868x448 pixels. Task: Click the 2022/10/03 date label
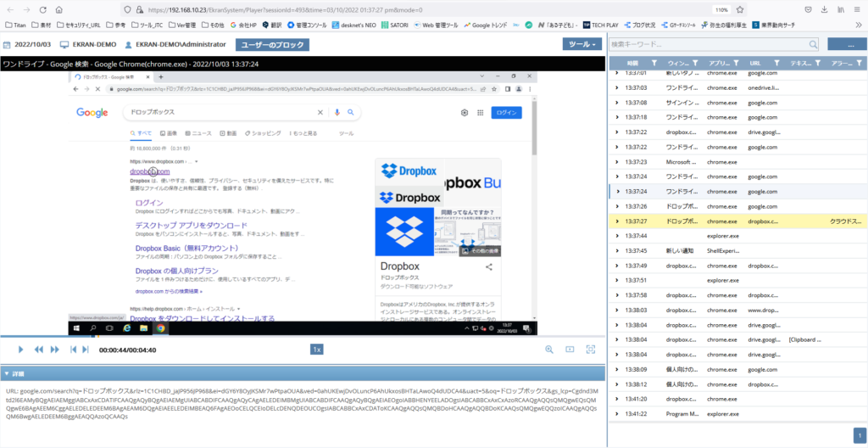click(33, 44)
